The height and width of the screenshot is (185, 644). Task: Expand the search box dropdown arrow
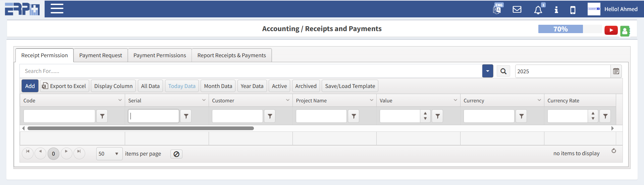[487, 71]
